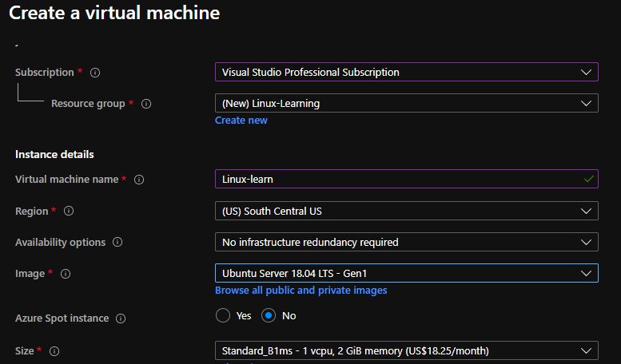
Task: Click the Region info icon
Action: coord(69,211)
